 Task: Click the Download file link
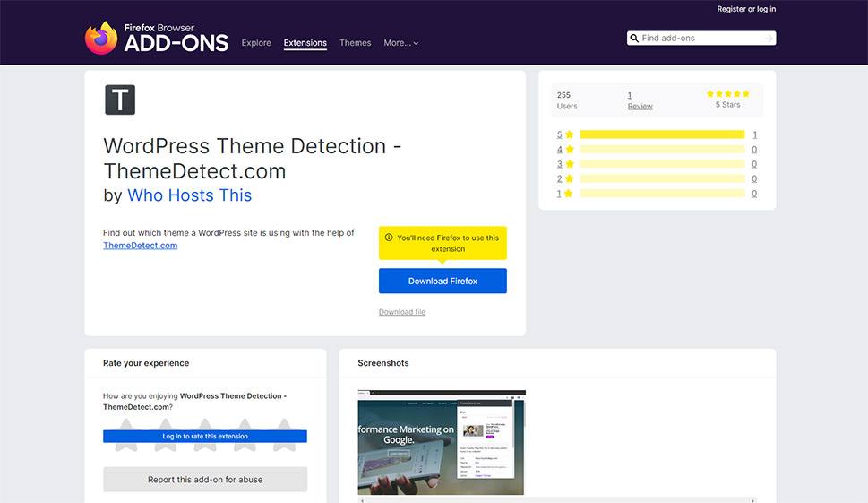coord(402,312)
